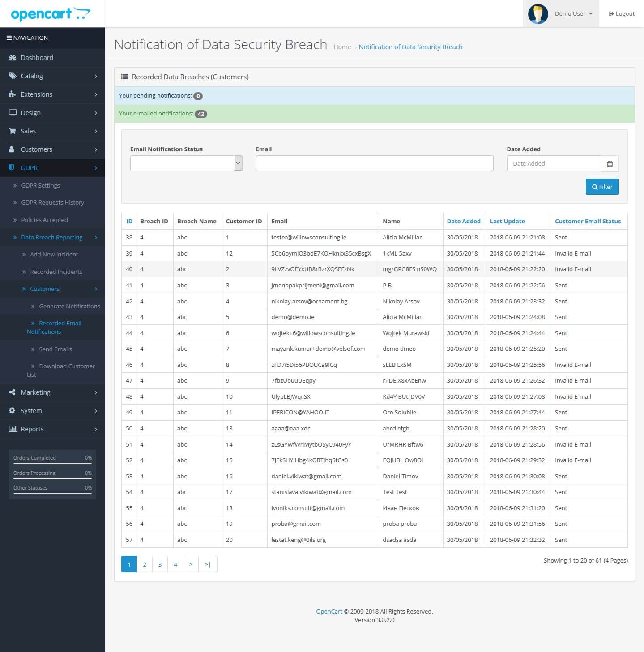Click the GDPR shield icon

click(x=12, y=168)
